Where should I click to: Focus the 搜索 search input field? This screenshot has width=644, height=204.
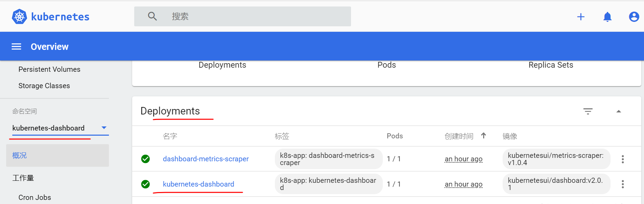click(242, 16)
